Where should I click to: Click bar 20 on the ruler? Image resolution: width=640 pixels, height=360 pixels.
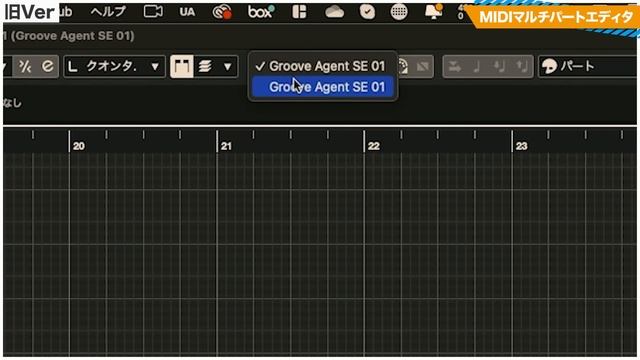click(x=79, y=146)
